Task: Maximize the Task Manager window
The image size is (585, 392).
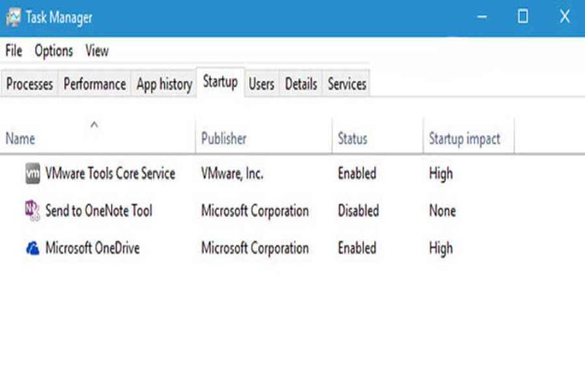Action: pos(523,17)
